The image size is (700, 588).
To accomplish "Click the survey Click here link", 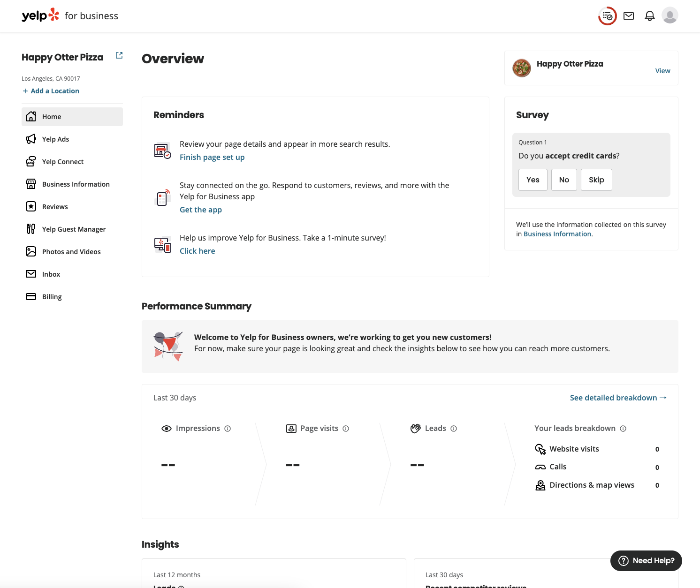I will 198,251.
